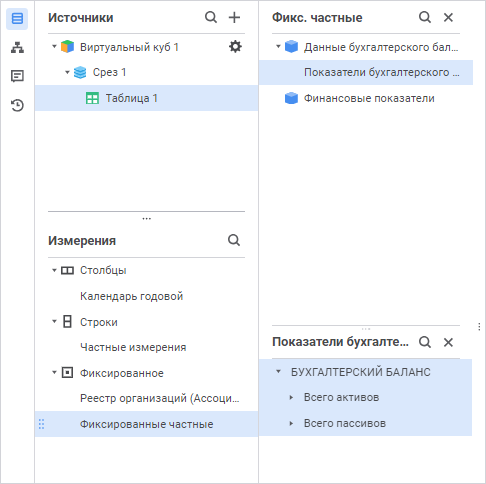Screen dimensions: 486x484
Task: Select Календарь годовой dimension
Action: point(131,296)
